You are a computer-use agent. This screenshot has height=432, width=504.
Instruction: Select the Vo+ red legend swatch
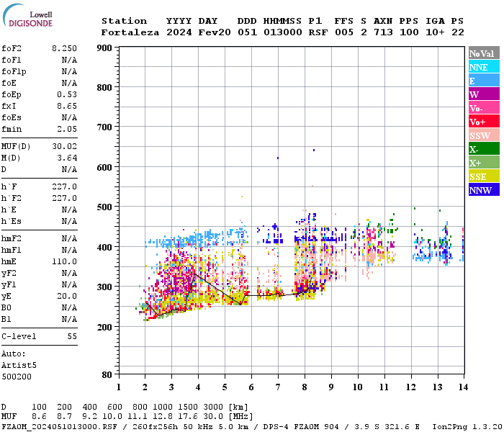(x=484, y=122)
